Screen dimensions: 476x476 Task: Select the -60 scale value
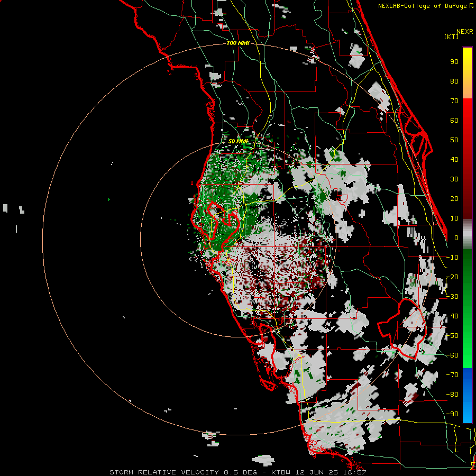452,355
